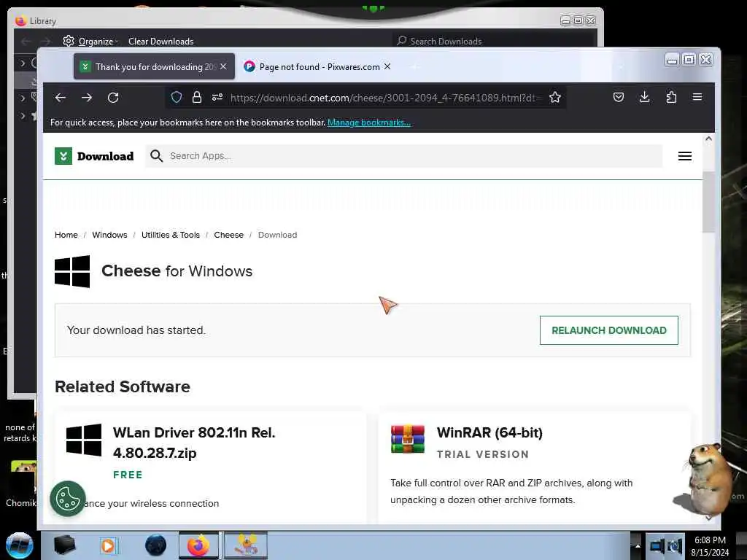Click the site security padlock icon
Screen dimensions: 747x560
tap(197, 98)
